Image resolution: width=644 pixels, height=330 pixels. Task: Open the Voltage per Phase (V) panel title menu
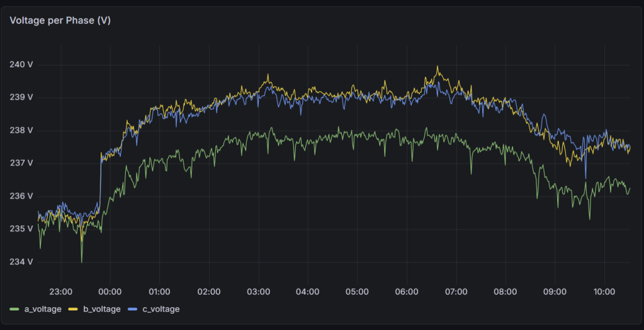coord(60,20)
